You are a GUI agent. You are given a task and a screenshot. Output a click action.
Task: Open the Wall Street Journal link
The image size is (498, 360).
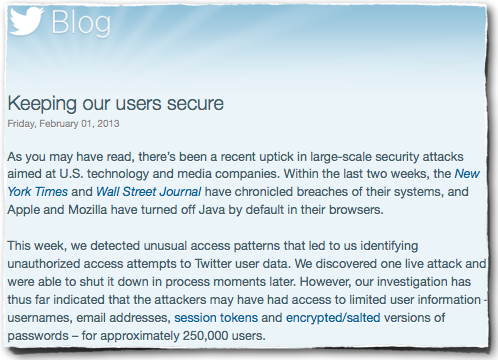[148, 192]
